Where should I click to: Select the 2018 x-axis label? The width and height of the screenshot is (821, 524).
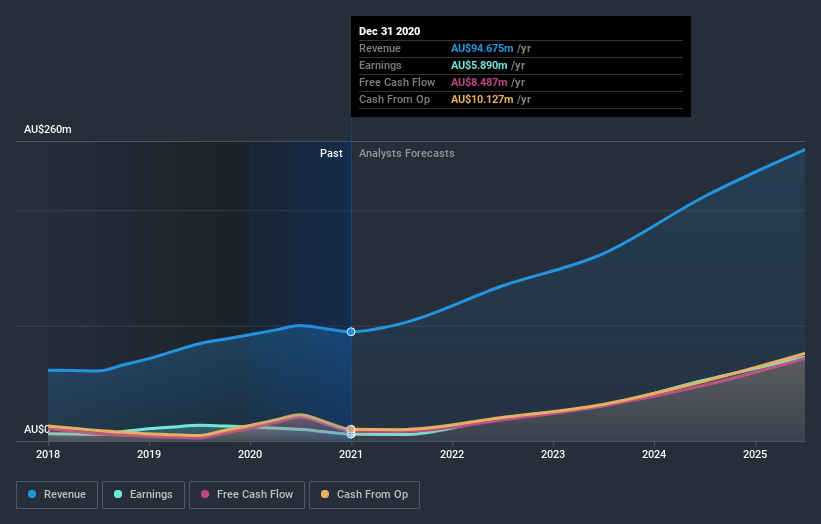tap(48, 454)
